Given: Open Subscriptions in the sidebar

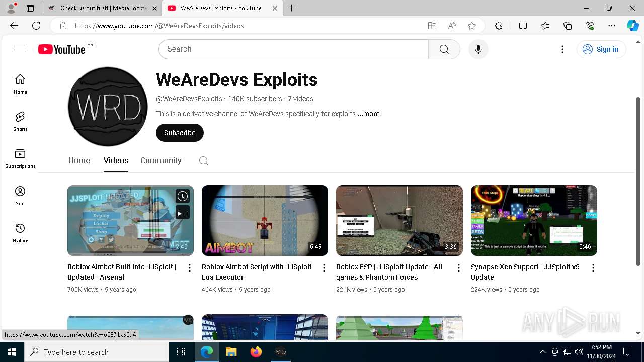Looking at the screenshot, I should [x=20, y=158].
